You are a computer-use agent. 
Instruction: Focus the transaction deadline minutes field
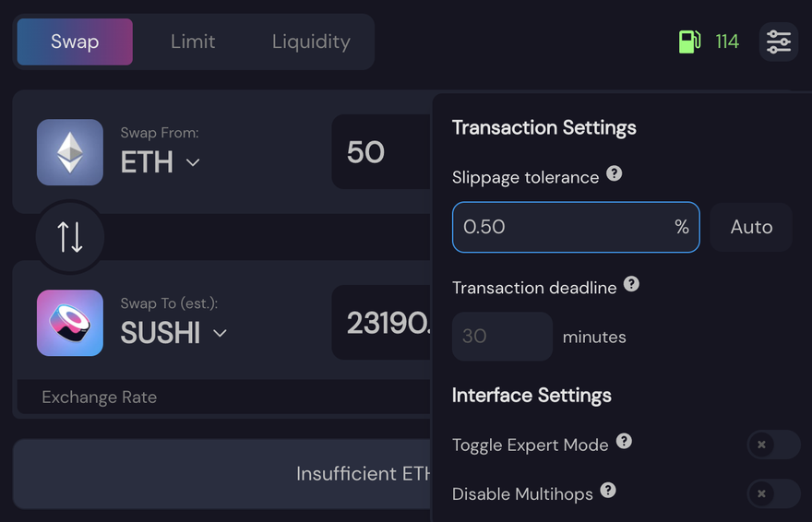pos(502,337)
